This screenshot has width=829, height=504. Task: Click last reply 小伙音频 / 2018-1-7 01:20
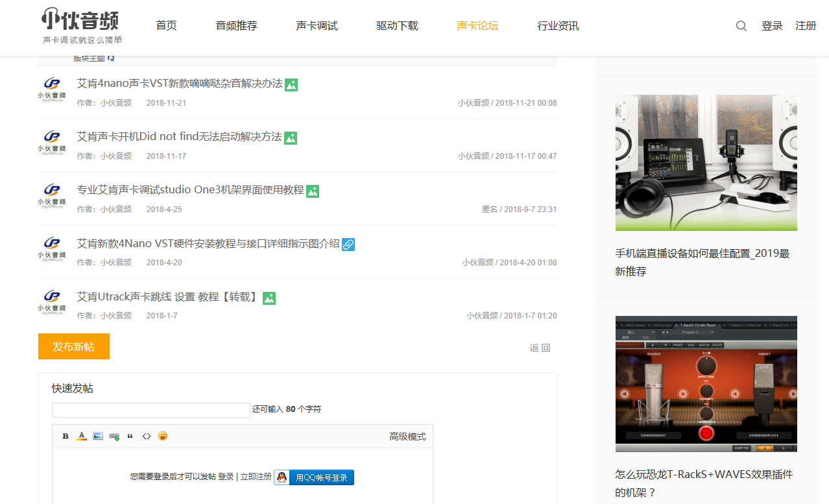(x=511, y=316)
